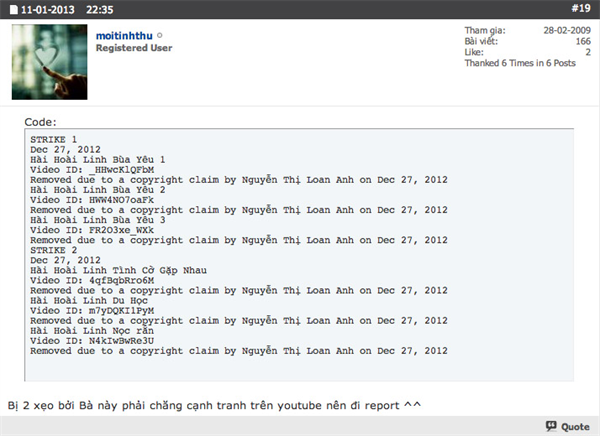Click the speech bubble Quote icon
This screenshot has height=436, width=600.
pyautogui.click(x=549, y=426)
